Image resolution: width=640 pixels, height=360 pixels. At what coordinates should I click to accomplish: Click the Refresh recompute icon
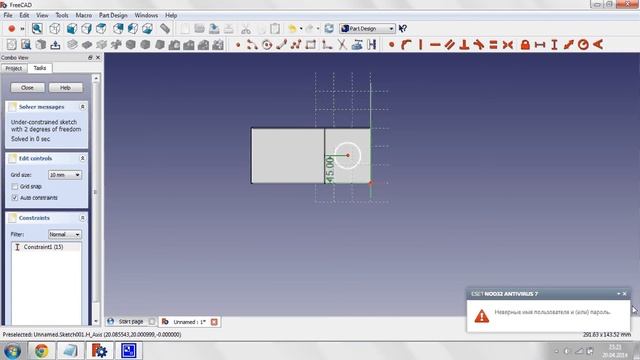click(329, 29)
